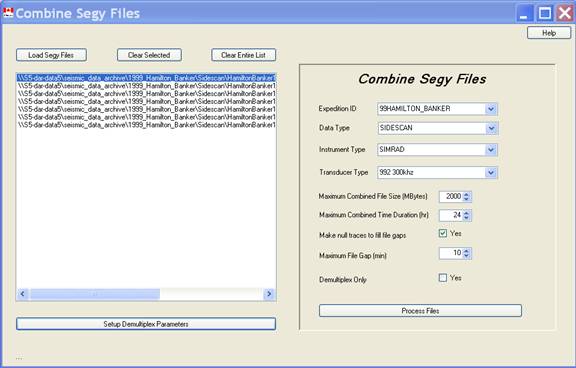Click the Clear Entire List button

coord(244,55)
